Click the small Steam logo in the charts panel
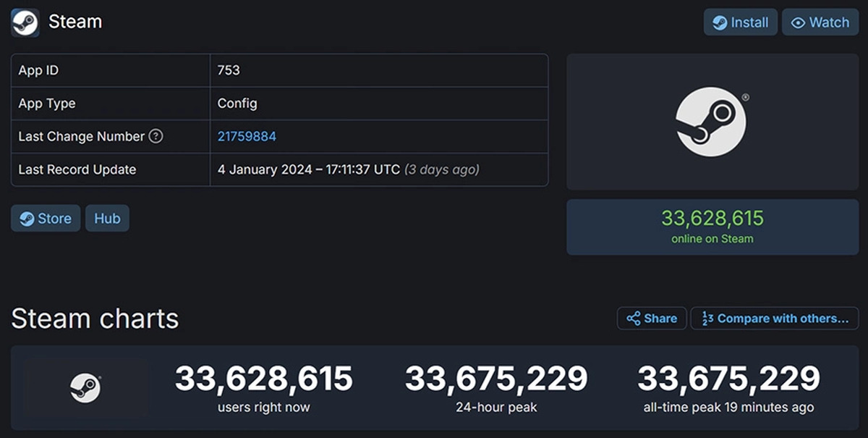This screenshot has height=438, width=868. [x=85, y=389]
